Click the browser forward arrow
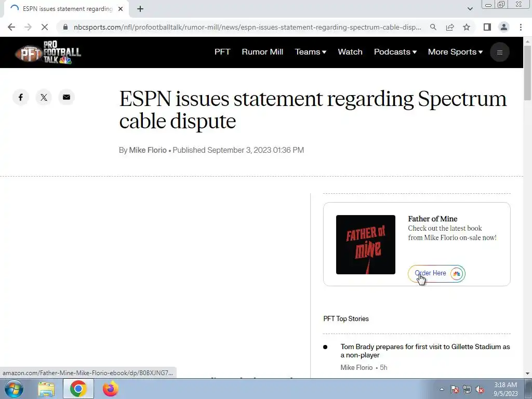The width and height of the screenshot is (532, 399). click(x=28, y=27)
